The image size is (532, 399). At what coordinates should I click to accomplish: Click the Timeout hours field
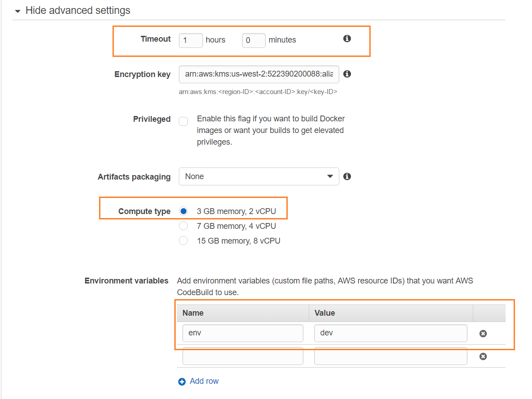(x=191, y=40)
